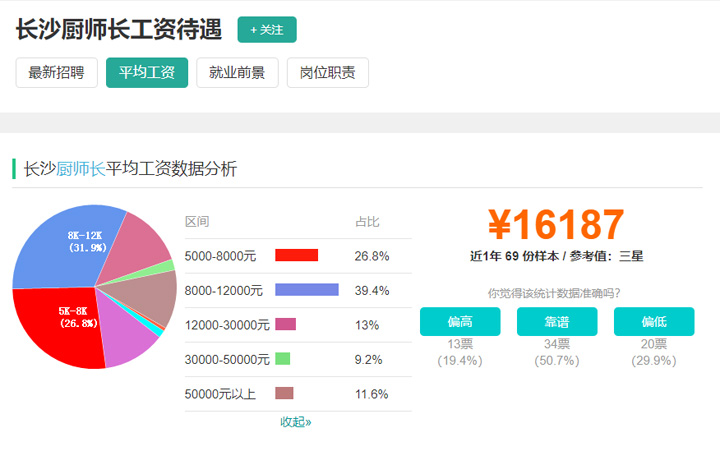Click the brownish 50000元以上 bar swatch
Image resolution: width=720 pixels, height=451 pixels.
pyautogui.click(x=284, y=393)
